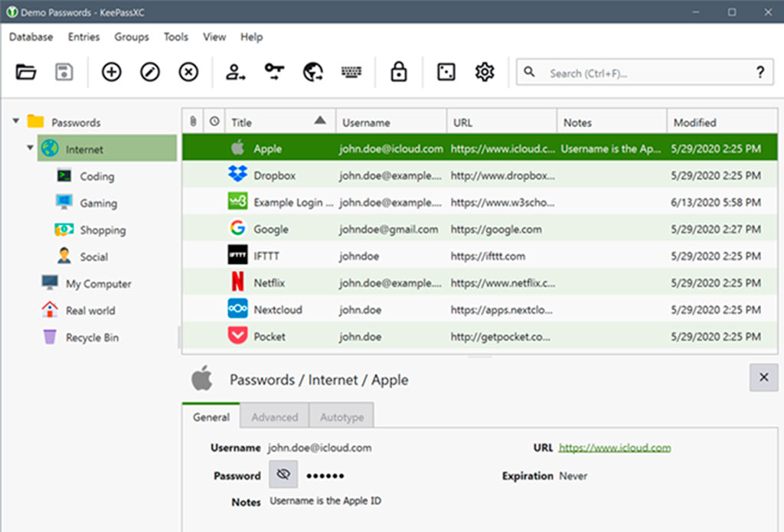Click attachment paperclip column header
The width and height of the screenshot is (784, 532).
[x=193, y=122]
